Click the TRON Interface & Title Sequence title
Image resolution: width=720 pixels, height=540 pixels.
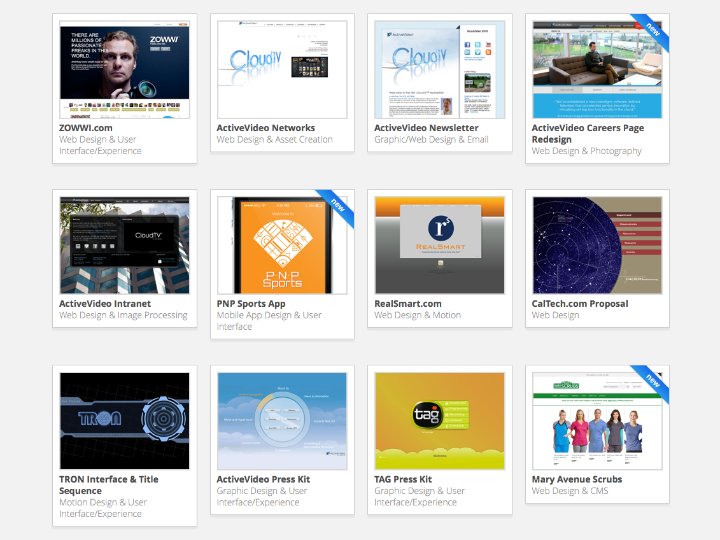(x=109, y=485)
